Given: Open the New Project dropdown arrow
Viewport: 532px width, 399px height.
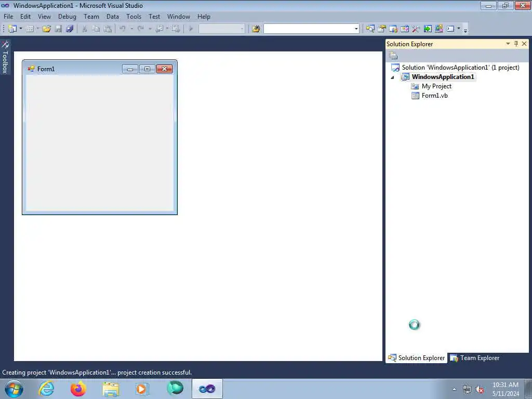Looking at the screenshot, I should (x=21, y=29).
